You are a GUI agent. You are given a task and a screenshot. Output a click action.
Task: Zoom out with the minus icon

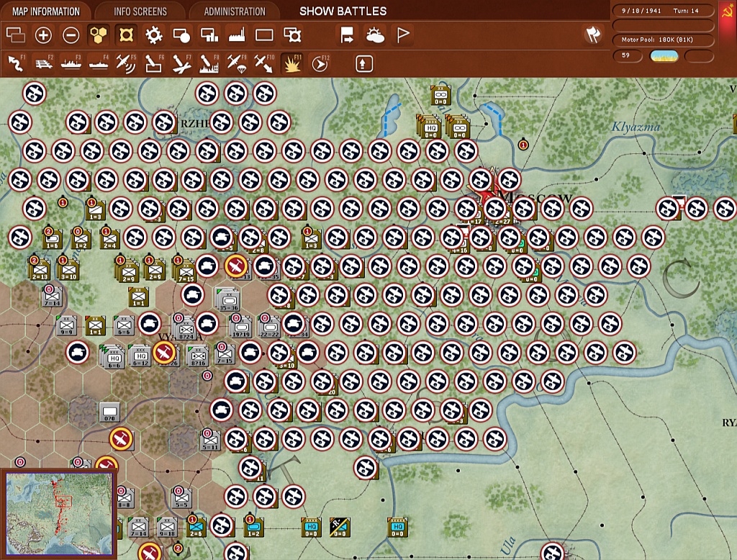[x=71, y=35]
